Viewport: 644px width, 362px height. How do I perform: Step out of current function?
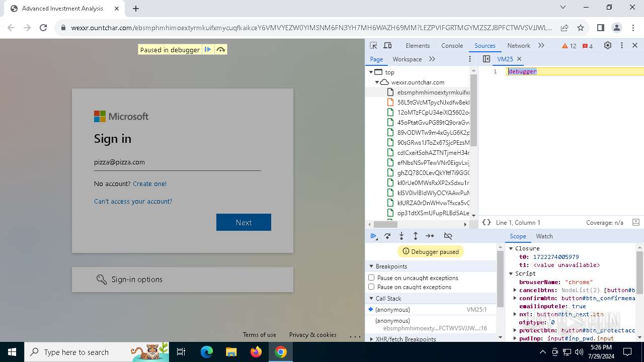[416, 236]
